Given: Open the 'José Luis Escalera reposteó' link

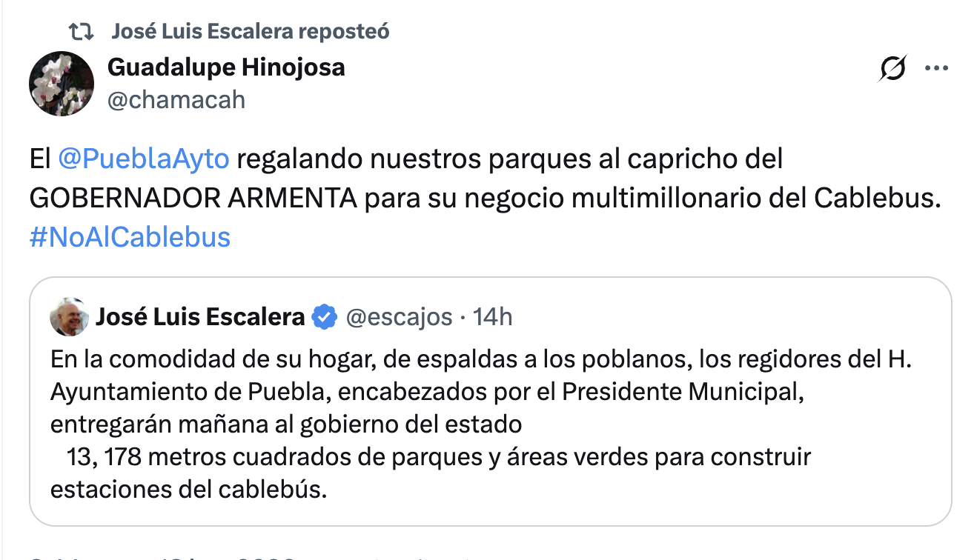Looking at the screenshot, I should click(x=251, y=31).
